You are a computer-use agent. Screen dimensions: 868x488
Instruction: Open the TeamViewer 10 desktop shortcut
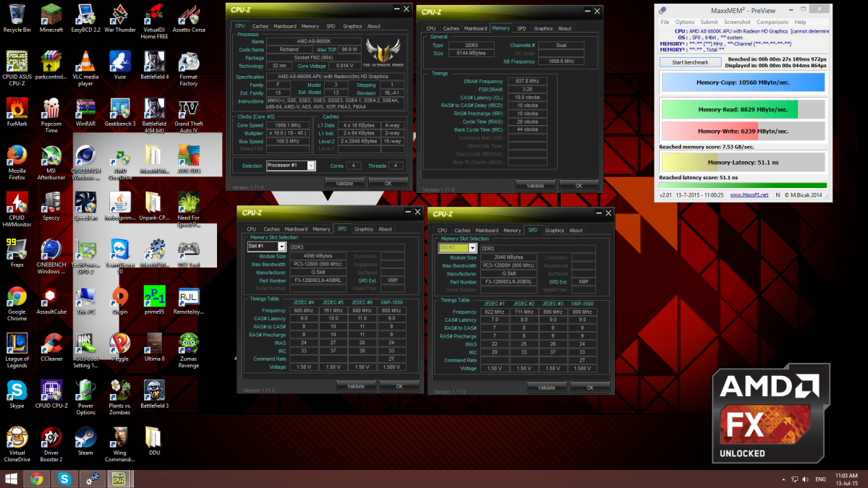pos(120,257)
